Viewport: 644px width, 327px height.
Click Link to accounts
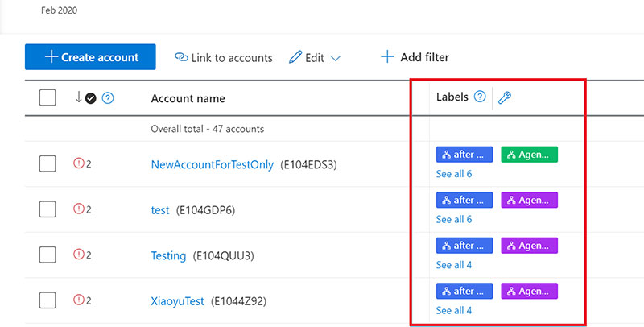pyautogui.click(x=224, y=57)
